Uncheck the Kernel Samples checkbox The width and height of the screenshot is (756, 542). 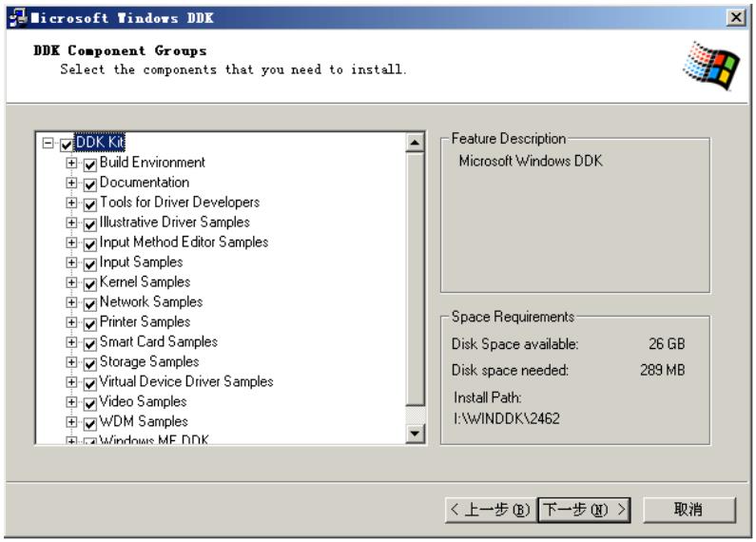(90, 284)
